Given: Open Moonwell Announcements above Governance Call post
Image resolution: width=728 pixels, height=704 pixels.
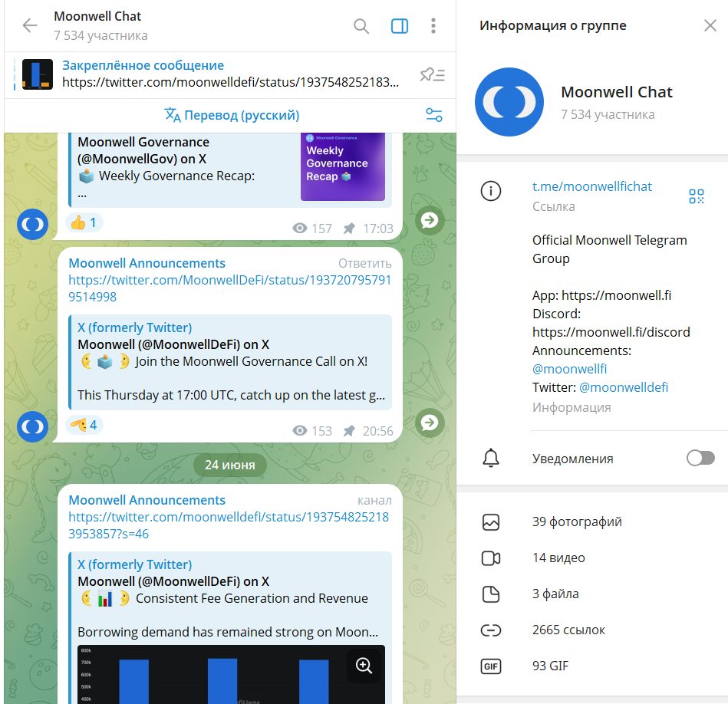Looking at the screenshot, I should (x=147, y=263).
